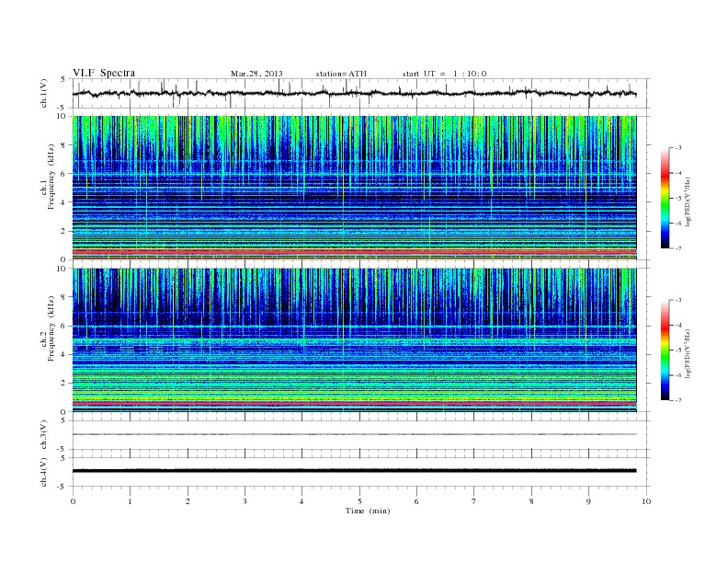Click the time axis tick label '0'
728x563 pixels.
[x=73, y=501]
